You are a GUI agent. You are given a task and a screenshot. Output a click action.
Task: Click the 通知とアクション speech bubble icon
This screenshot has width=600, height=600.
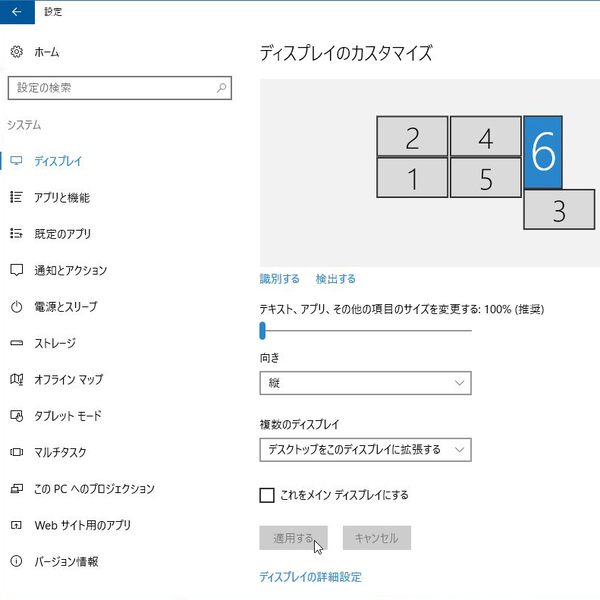coord(16,270)
